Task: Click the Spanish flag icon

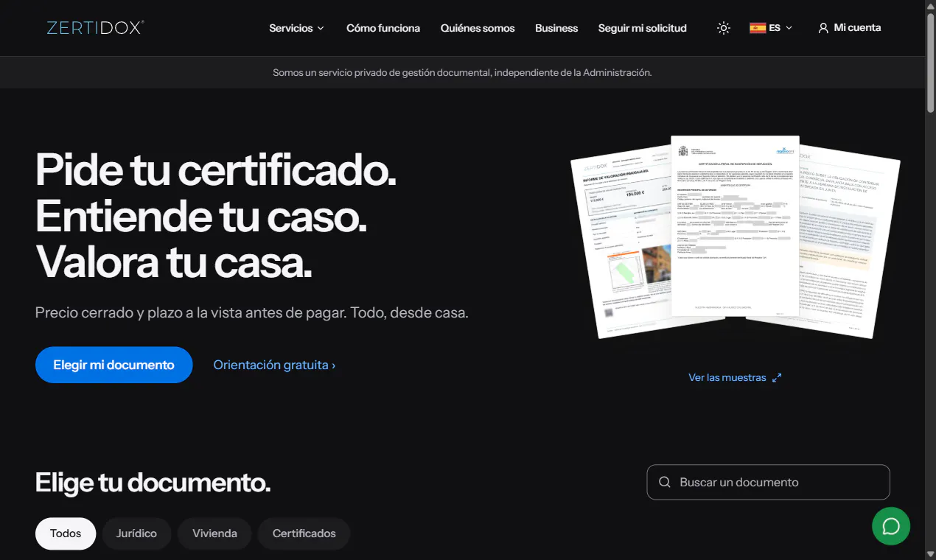Action: coord(758,28)
